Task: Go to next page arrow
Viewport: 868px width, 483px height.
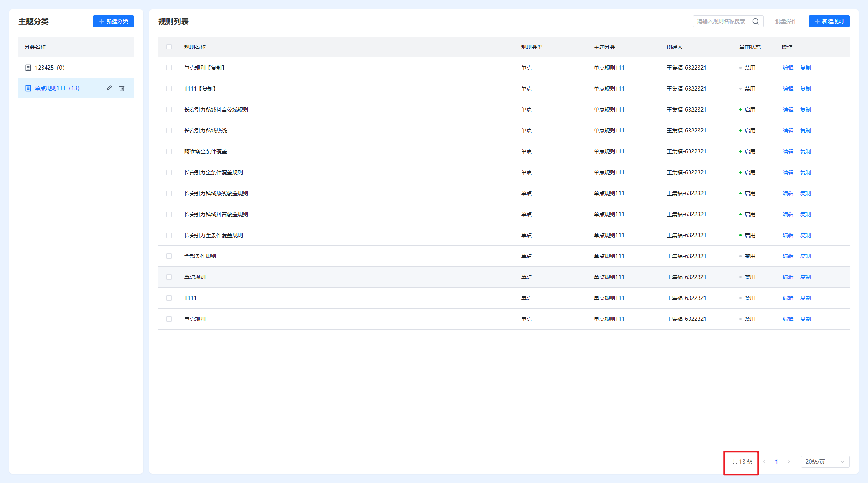Action: (x=789, y=462)
